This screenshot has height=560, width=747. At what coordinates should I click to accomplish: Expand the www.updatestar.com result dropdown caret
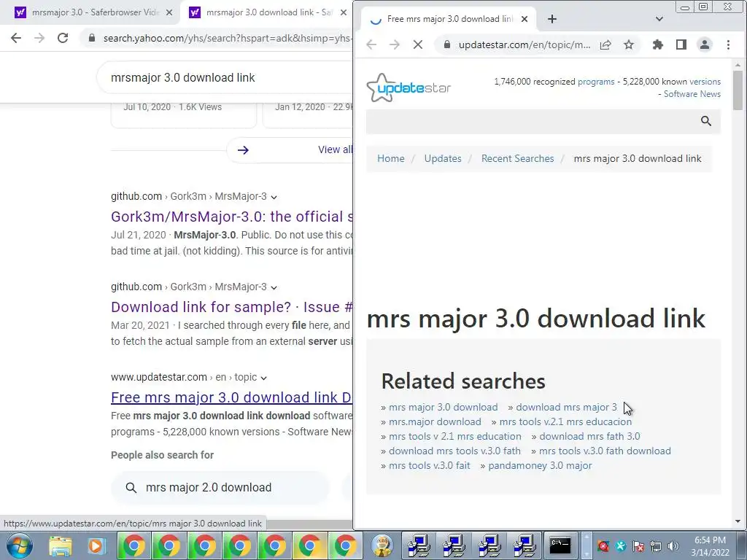[264, 378]
